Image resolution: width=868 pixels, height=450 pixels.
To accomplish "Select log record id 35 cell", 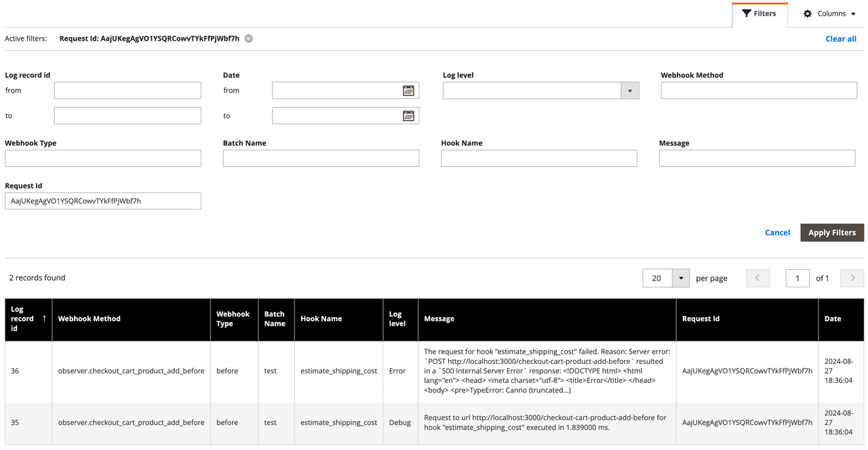I will pos(28,422).
